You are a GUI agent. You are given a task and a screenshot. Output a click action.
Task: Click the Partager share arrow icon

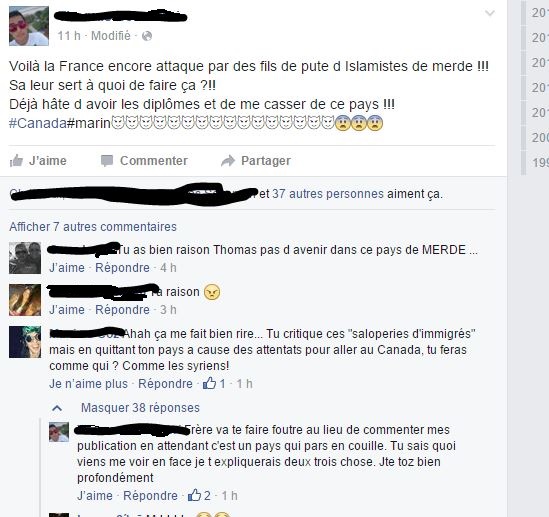pos(228,161)
